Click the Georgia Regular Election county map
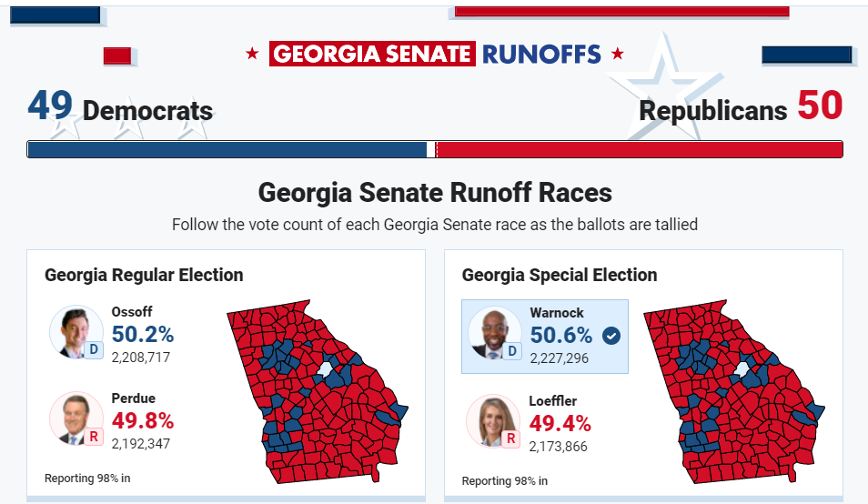This screenshot has height=504, width=868. pyautogui.click(x=318, y=391)
